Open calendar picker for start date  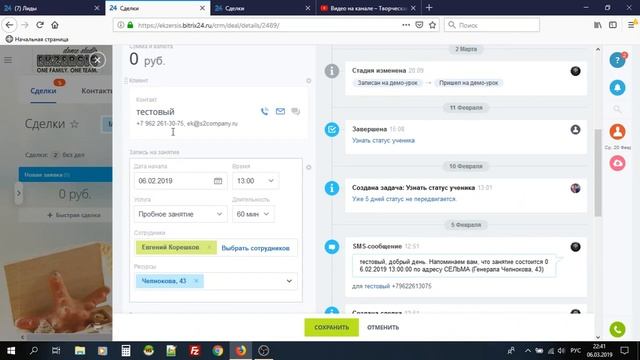coord(218,181)
